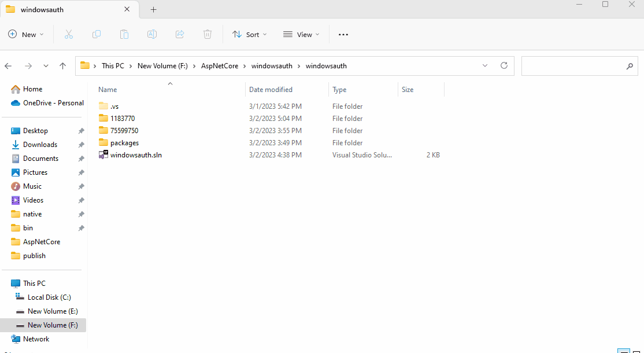Click the Paste icon in the toolbar
This screenshot has height=353, width=644.
pos(124,34)
